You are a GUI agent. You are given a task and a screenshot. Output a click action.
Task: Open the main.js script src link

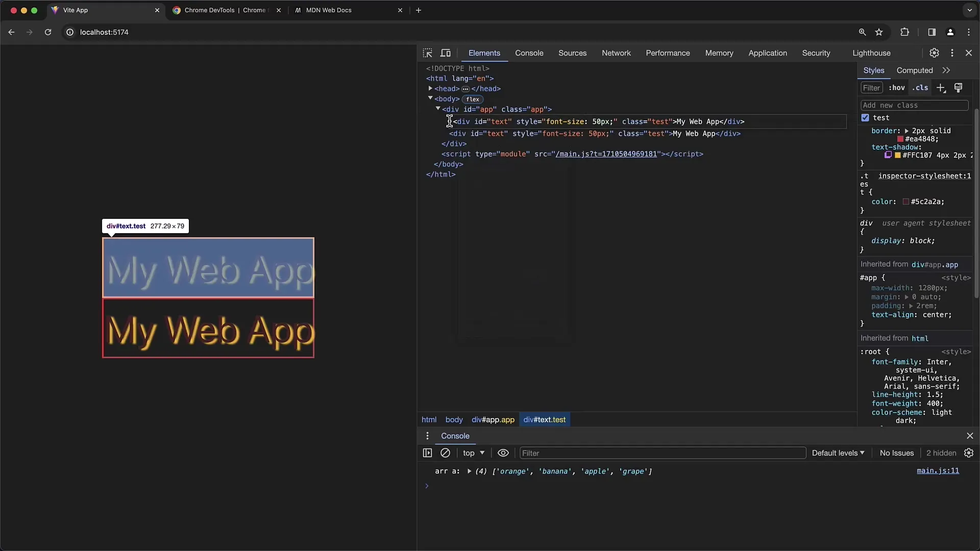point(606,154)
